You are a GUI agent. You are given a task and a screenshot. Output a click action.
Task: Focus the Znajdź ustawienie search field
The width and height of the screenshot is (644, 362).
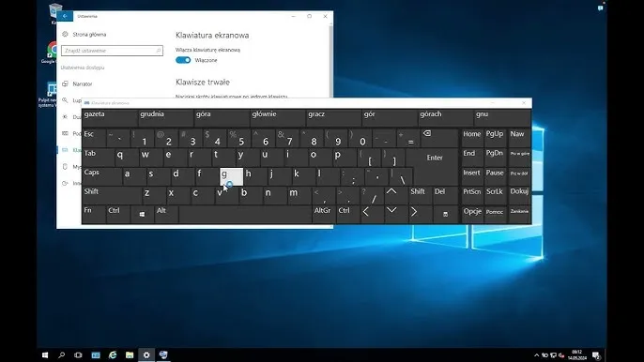pos(112,51)
